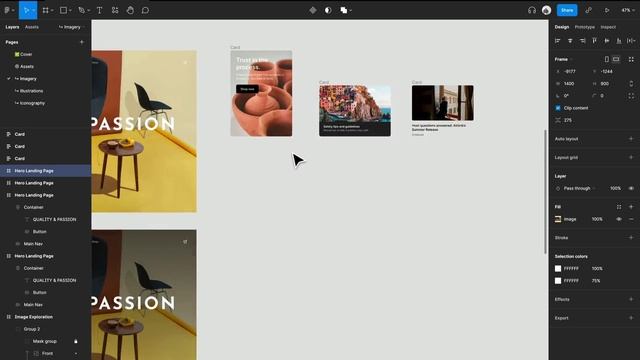Click the resize to fit icon
The height and width of the screenshot is (360, 640).
click(x=631, y=59)
